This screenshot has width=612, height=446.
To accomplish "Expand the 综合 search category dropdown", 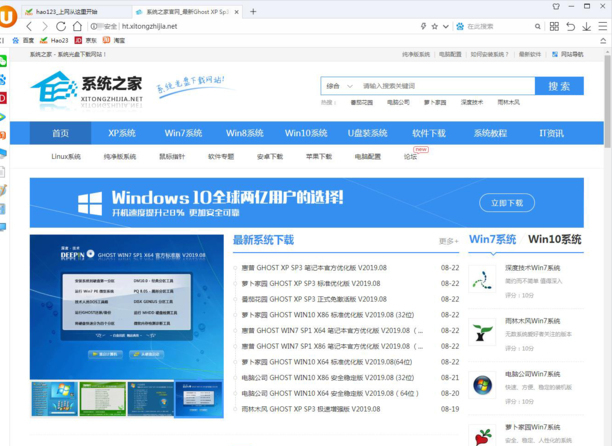I will click(x=339, y=86).
